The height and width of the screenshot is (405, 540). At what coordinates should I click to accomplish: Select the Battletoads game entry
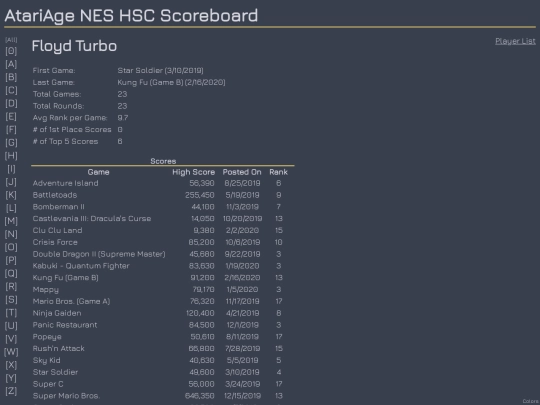(55, 195)
